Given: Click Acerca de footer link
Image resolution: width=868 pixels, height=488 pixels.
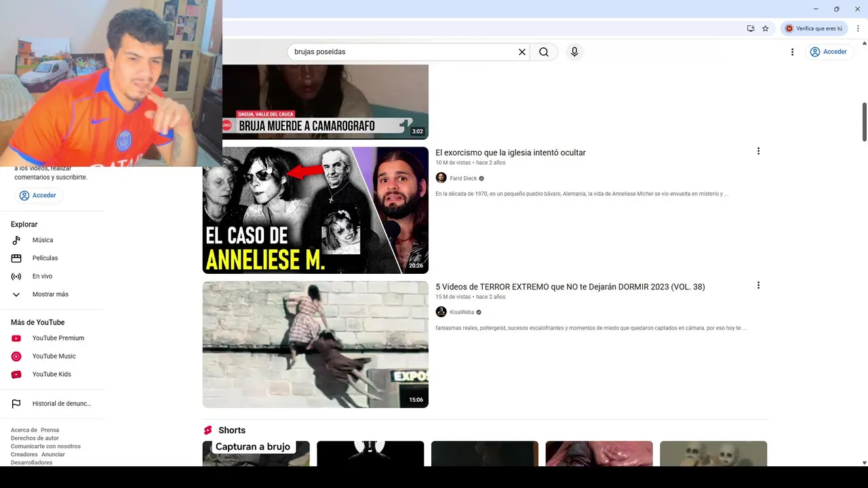Looking at the screenshot, I should click(x=24, y=430).
